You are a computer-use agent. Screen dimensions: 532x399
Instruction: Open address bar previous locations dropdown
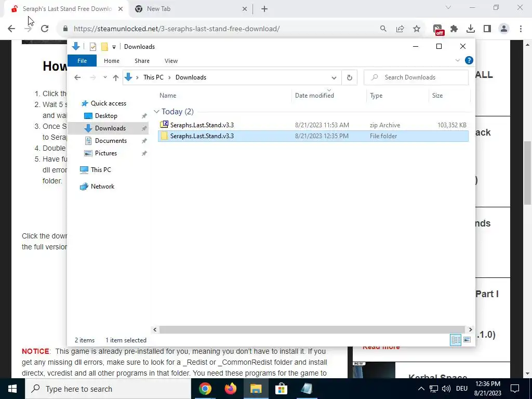point(334,78)
